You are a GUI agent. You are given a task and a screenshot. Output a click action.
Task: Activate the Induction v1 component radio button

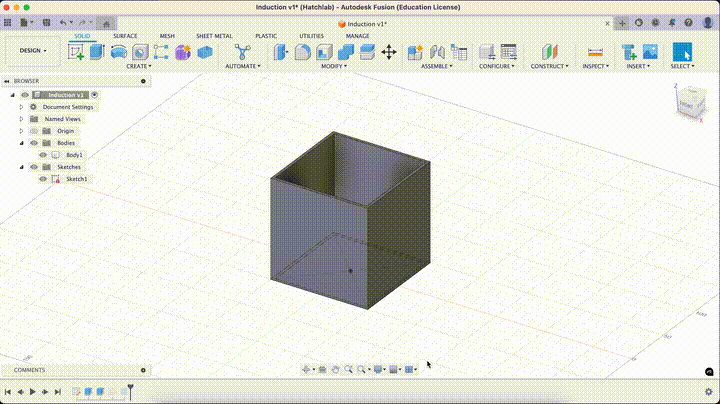point(95,95)
